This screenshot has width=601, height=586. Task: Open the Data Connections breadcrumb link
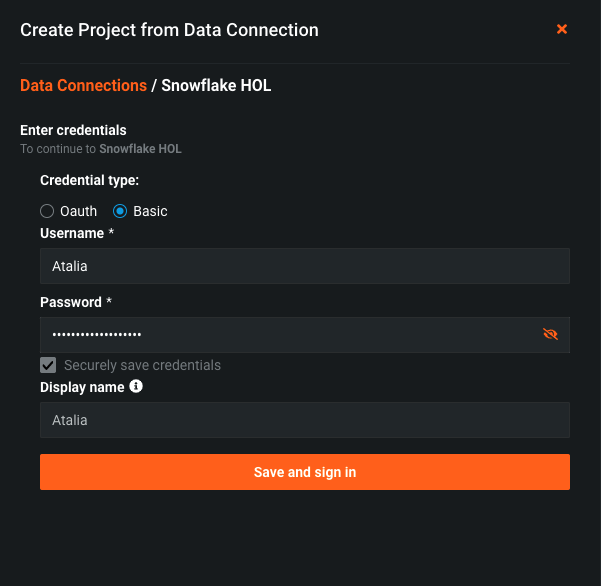84,85
